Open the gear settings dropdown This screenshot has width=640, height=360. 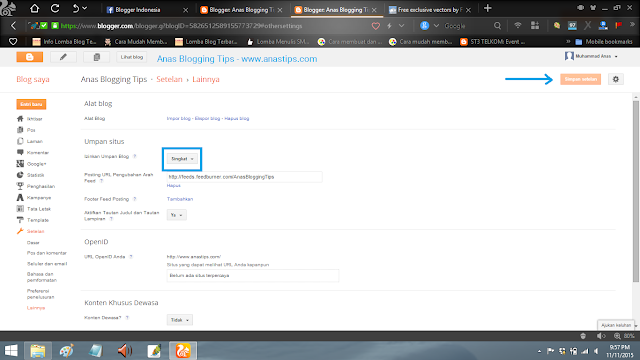(616, 79)
